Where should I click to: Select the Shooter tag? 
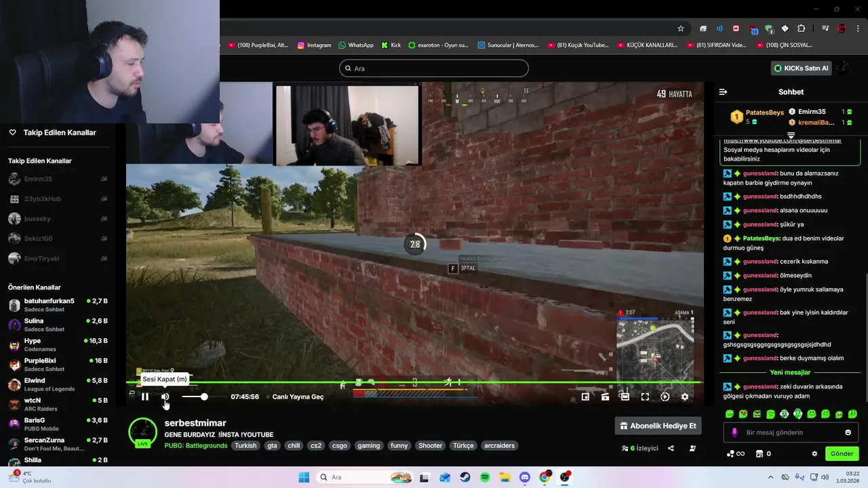(430, 445)
